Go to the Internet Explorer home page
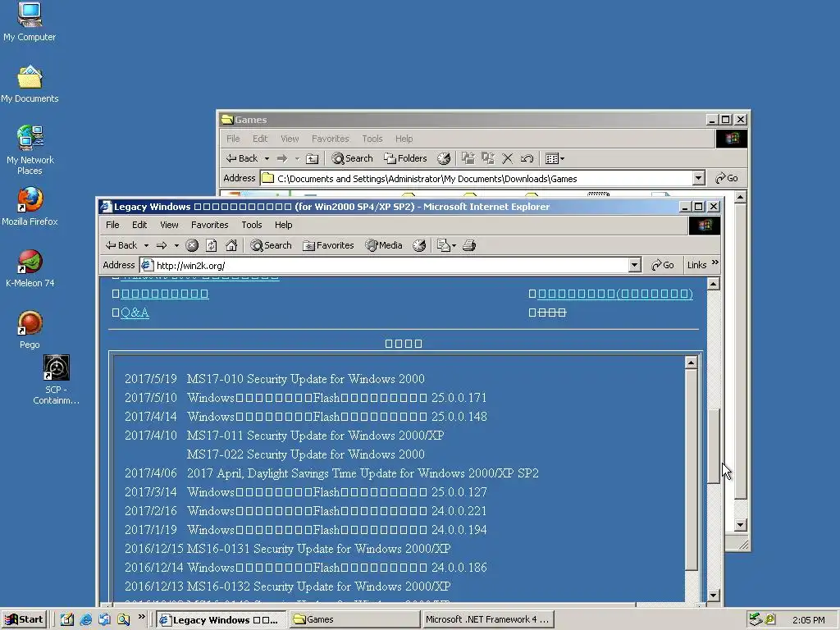The width and height of the screenshot is (840, 630). pyautogui.click(x=231, y=245)
